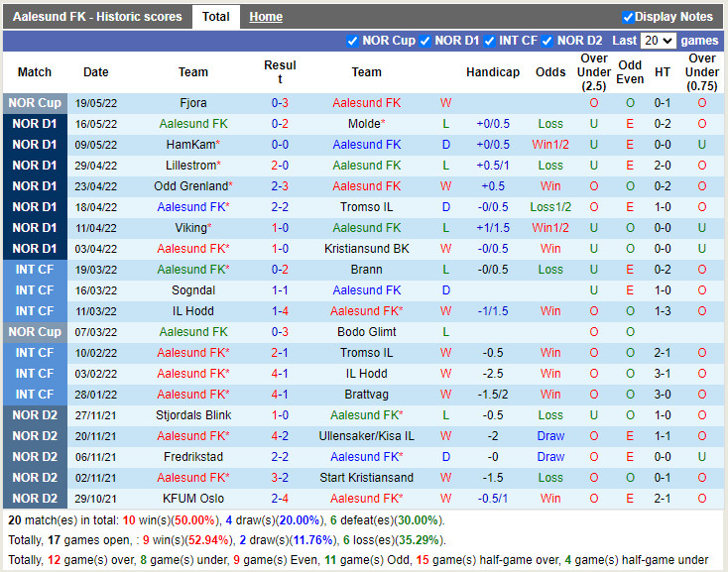Toggle the INT CF checkbox

[489, 41]
